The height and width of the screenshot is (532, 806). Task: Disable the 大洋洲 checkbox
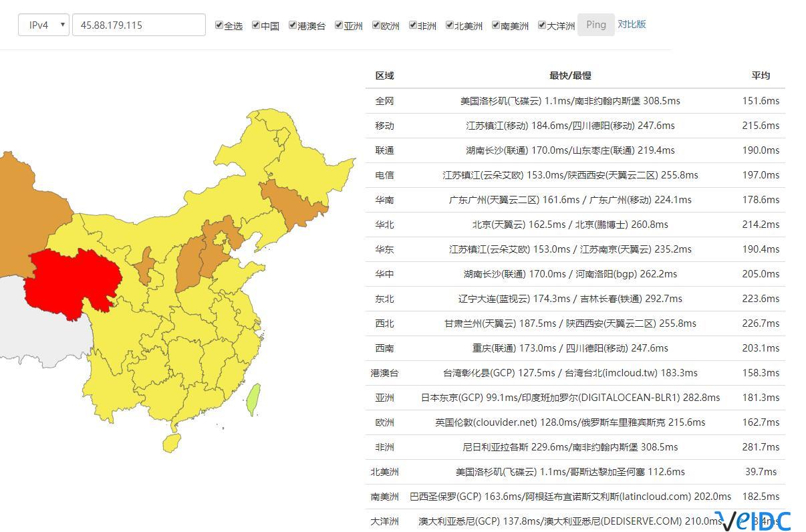tap(542, 25)
